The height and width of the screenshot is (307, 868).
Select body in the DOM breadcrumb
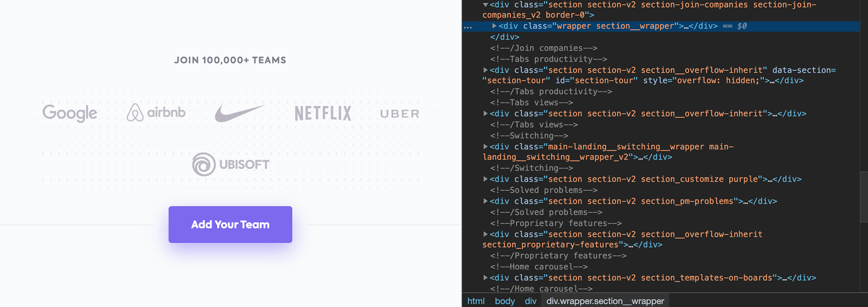click(505, 301)
